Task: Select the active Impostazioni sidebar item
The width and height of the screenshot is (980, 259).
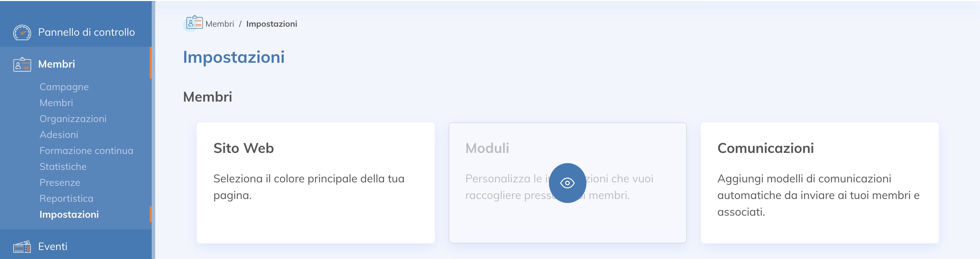Action: (x=69, y=214)
